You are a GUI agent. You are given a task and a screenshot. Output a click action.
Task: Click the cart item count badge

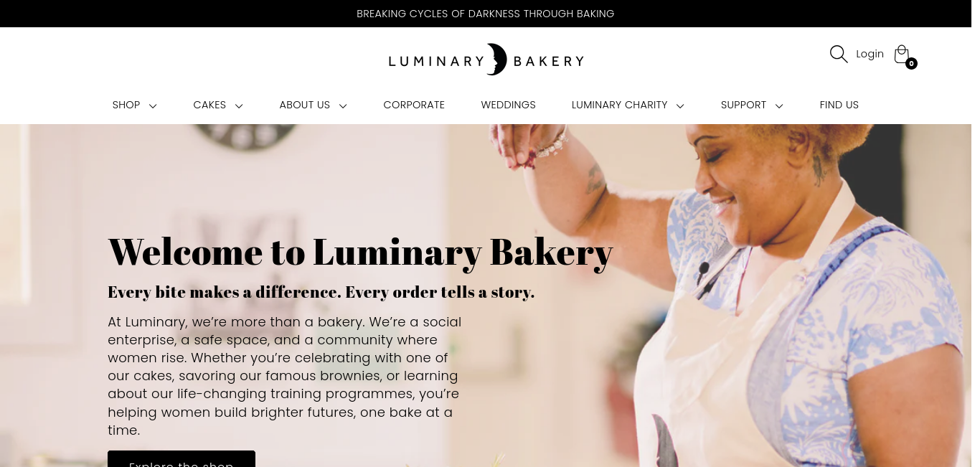tap(911, 63)
